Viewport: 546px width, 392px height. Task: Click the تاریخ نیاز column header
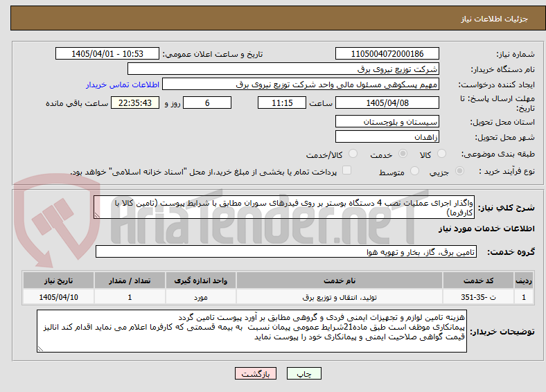coord(58,280)
